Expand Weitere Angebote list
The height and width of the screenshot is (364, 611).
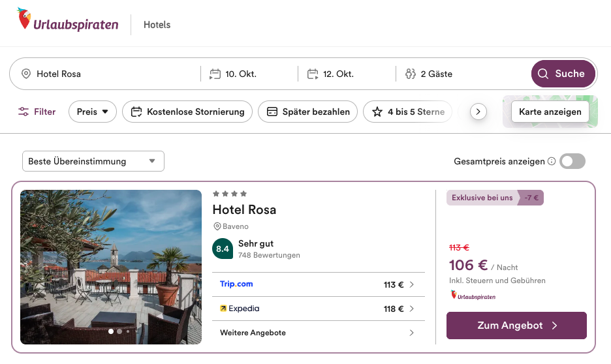[x=318, y=333]
